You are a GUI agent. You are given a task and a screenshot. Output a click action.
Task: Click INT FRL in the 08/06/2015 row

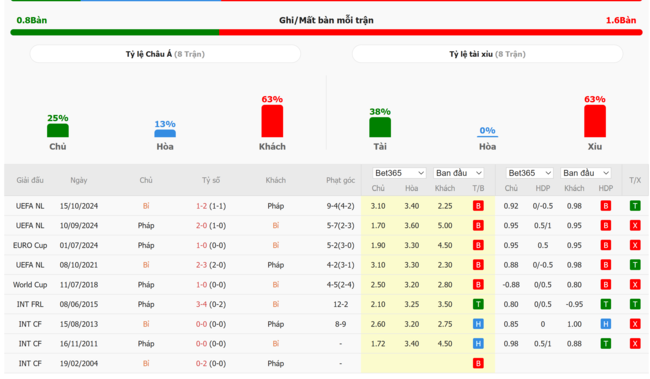pyautogui.click(x=30, y=304)
